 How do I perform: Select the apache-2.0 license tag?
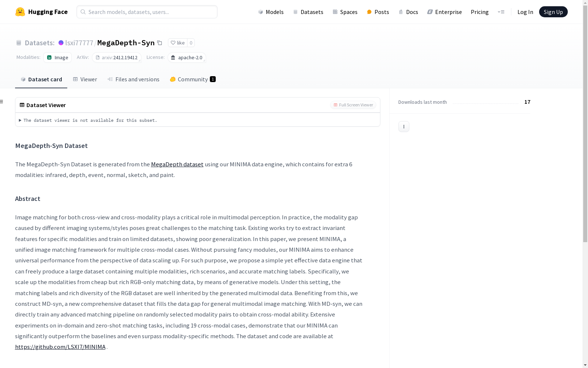coord(187,57)
